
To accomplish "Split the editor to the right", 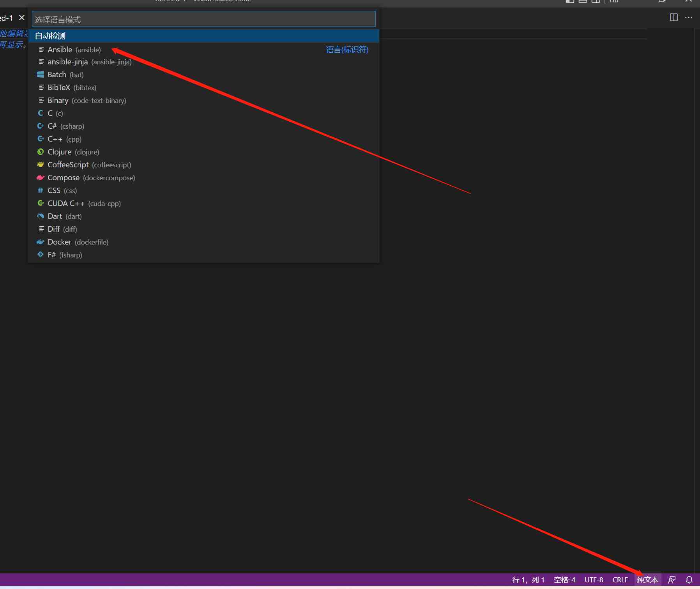I will pos(673,17).
